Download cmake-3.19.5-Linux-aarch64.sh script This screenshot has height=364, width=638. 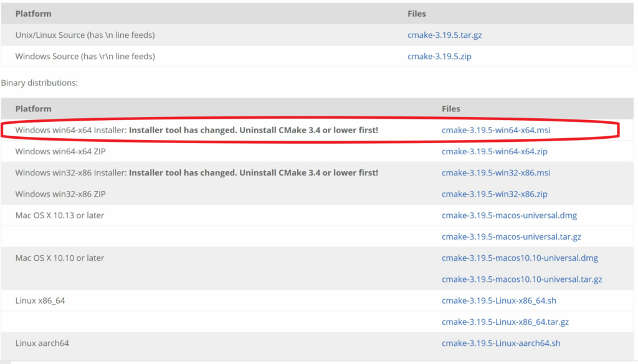(501, 343)
